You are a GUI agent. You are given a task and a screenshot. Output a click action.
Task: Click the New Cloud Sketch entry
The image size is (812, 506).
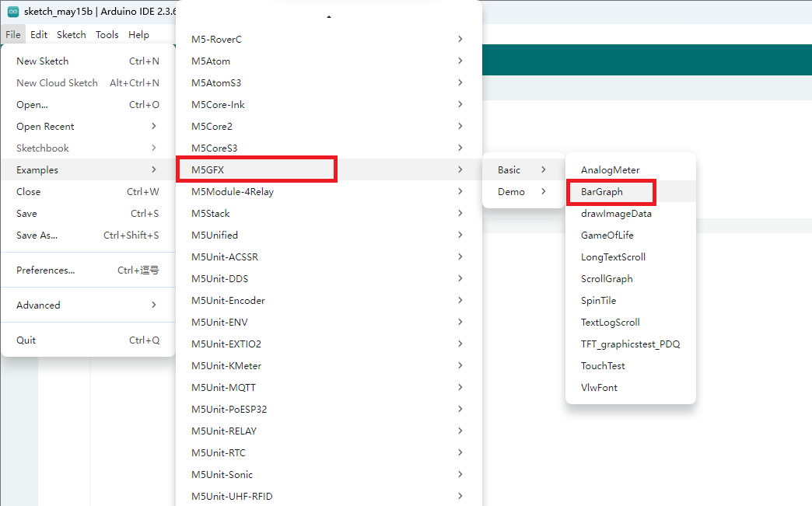click(x=88, y=83)
